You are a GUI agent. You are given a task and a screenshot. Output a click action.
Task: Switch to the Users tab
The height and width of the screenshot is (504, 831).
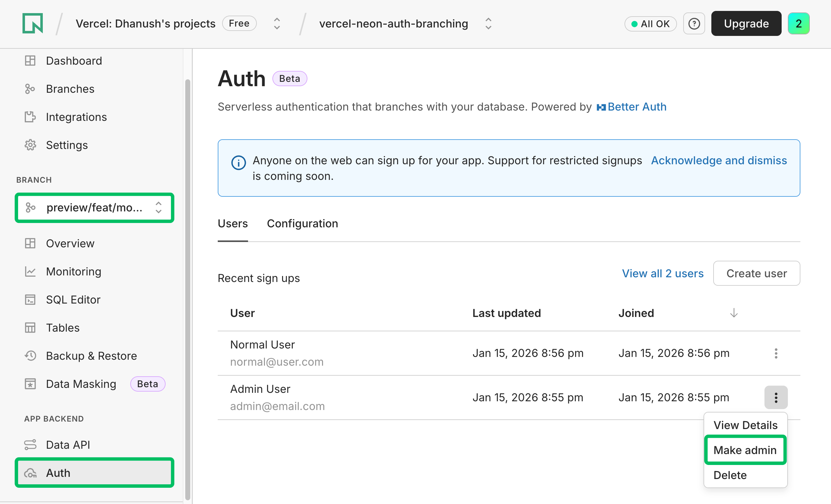(x=233, y=224)
